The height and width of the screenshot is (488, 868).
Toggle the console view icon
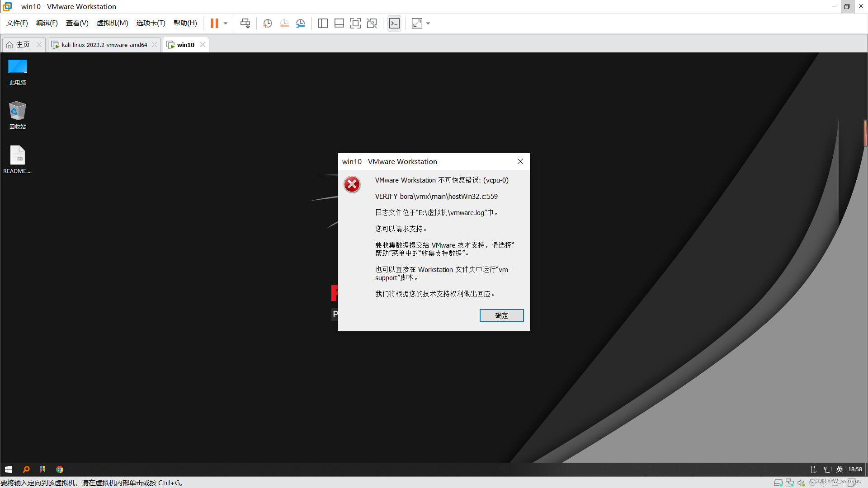(x=394, y=23)
